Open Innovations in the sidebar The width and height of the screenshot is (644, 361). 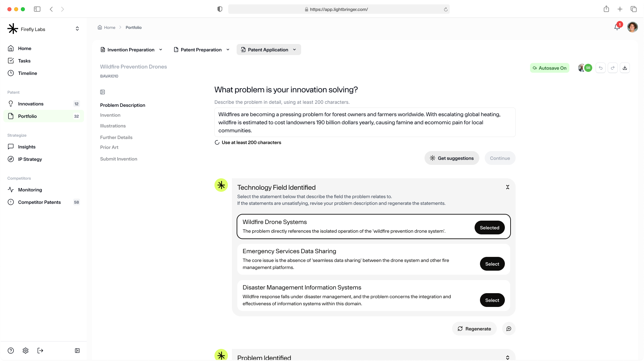pyautogui.click(x=44, y=104)
